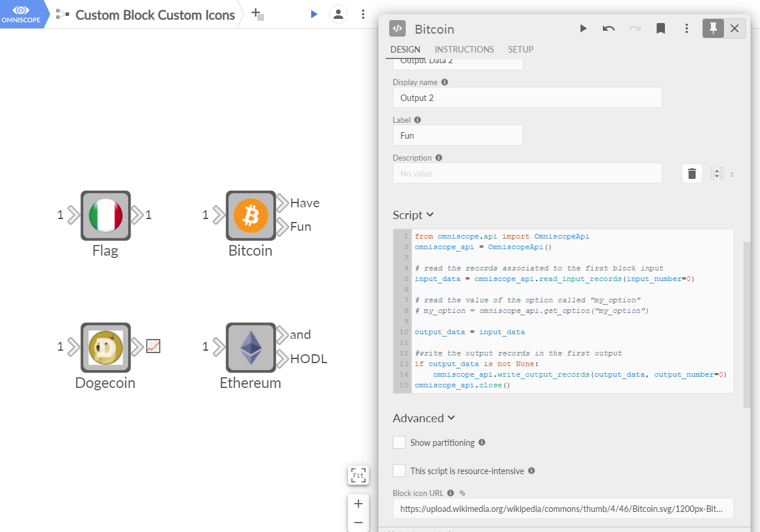760x532 pixels.
Task: Click Bitcoin block Fun output connector
Action: tap(282, 227)
